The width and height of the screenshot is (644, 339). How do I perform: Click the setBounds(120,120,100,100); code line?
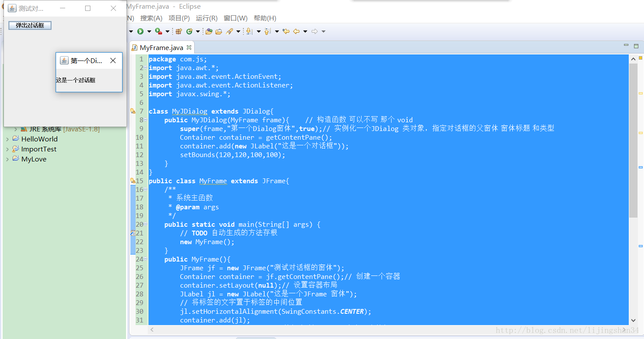pos(232,155)
